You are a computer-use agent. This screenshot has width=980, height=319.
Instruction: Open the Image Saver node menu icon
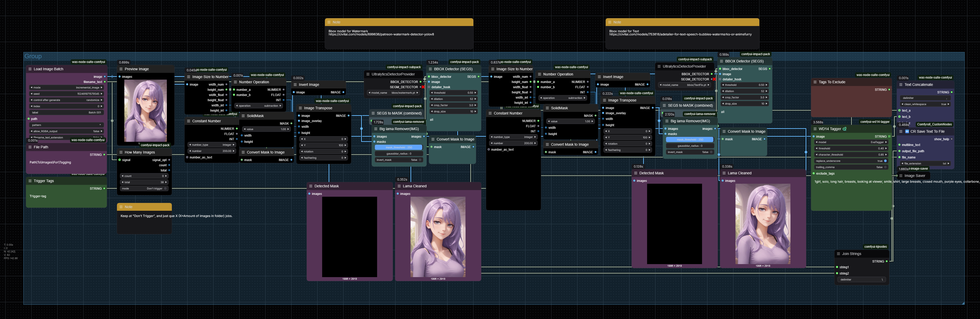click(x=900, y=175)
